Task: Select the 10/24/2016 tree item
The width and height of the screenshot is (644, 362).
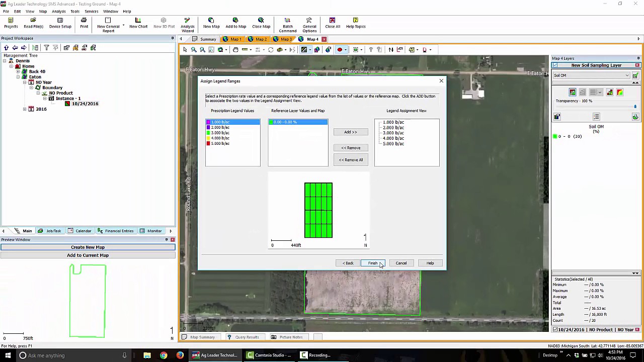Action: pos(85,104)
